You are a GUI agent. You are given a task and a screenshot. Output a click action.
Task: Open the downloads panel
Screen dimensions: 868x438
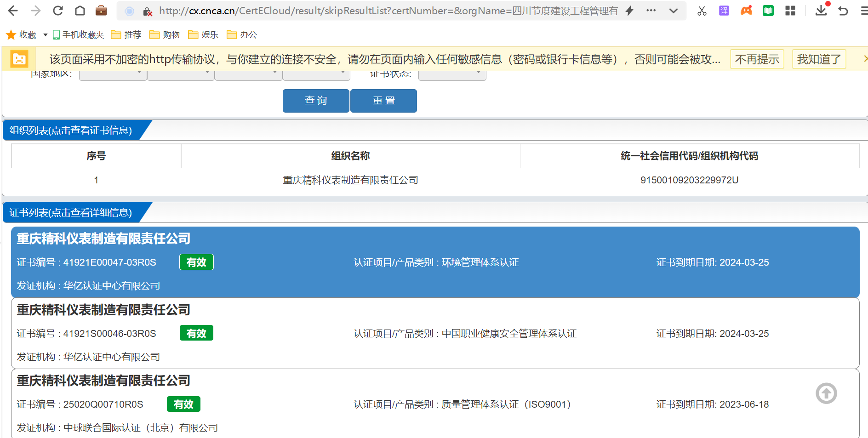(821, 11)
